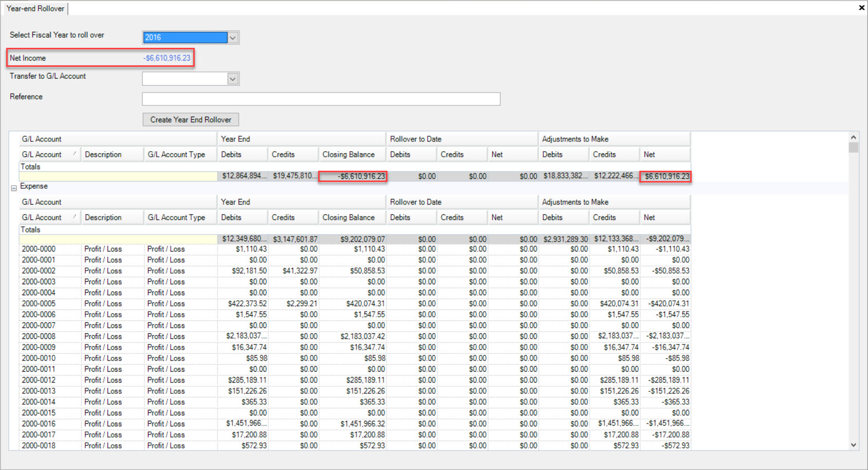Click scrollbar down arrow
Screen dimensions: 868x470
click(x=853, y=445)
